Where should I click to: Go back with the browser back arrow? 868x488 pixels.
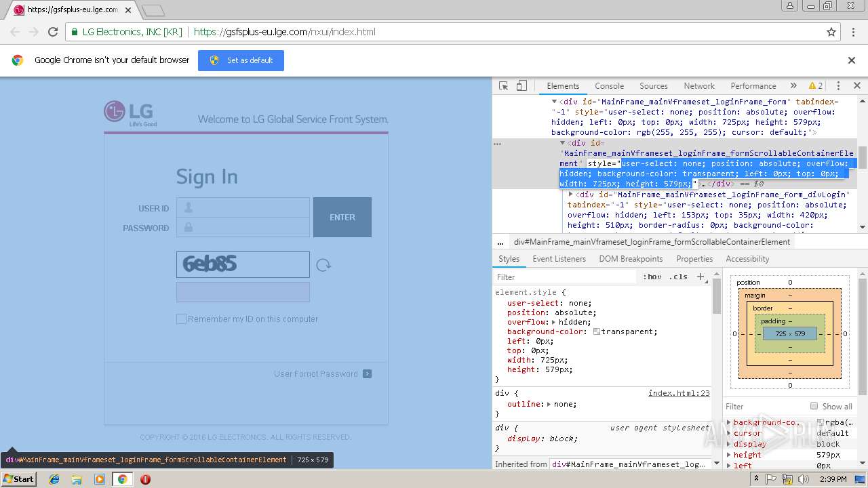[x=15, y=32]
